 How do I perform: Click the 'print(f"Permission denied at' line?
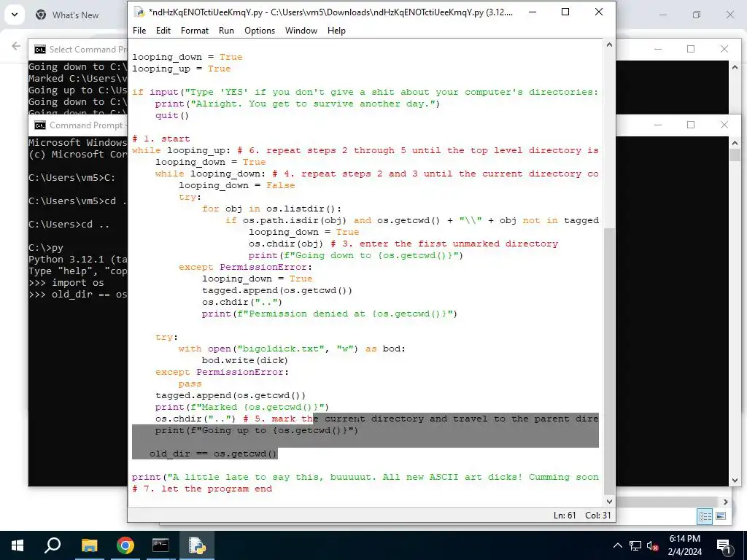(x=329, y=314)
